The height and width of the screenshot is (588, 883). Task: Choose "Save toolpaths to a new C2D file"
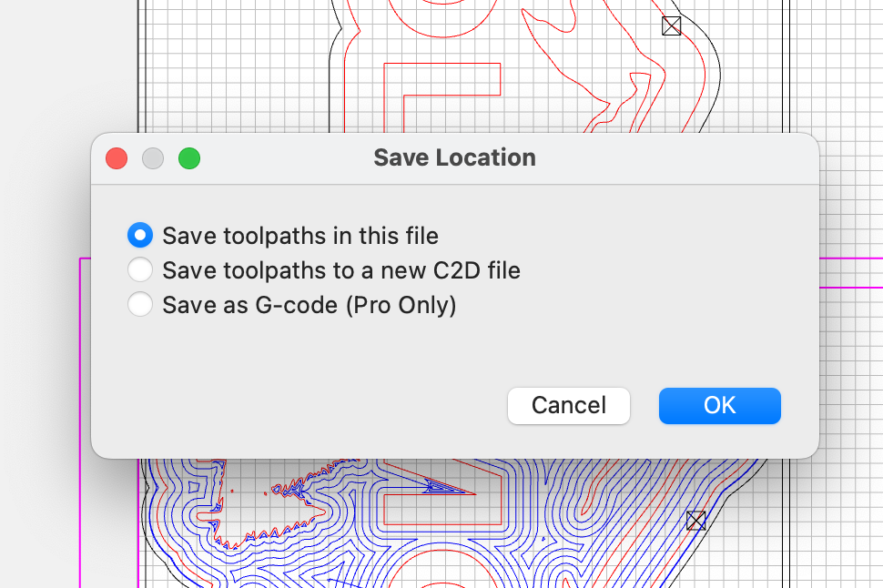[140, 270]
